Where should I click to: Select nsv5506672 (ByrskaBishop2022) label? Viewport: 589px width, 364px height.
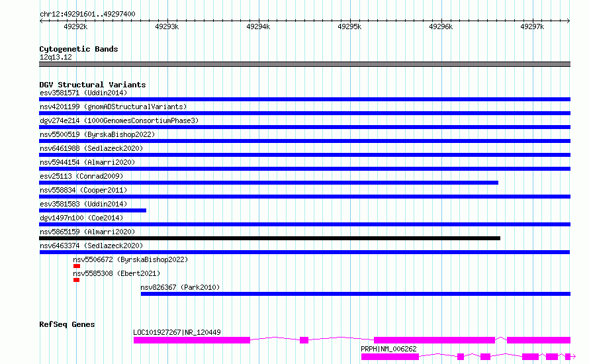(130, 259)
